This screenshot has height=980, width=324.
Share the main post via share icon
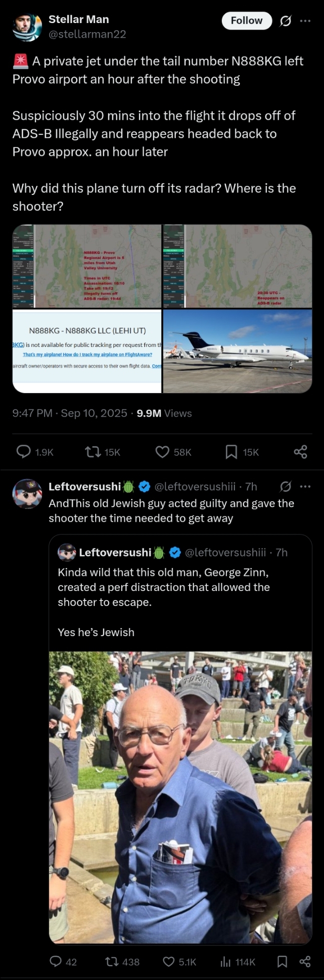pos(300,452)
